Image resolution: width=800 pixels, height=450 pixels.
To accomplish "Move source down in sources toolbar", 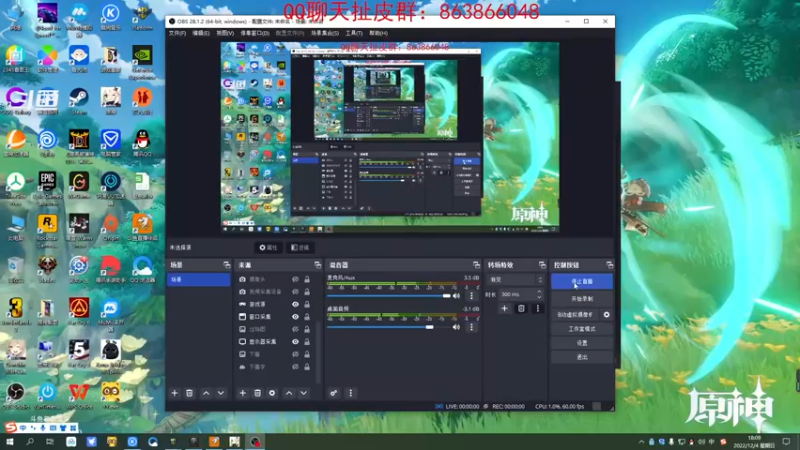I will tap(304, 393).
